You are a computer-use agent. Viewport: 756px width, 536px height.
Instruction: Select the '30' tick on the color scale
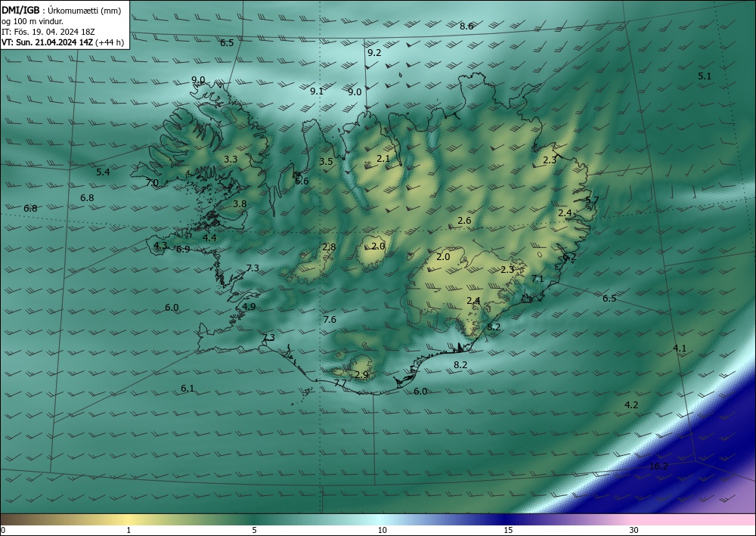tap(634, 530)
